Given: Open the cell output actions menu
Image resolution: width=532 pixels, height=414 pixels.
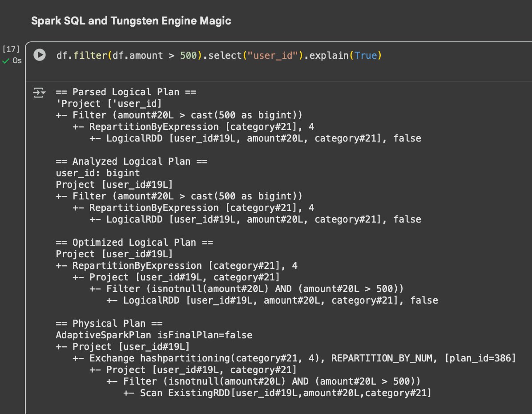Looking at the screenshot, I should click(x=40, y=93).
